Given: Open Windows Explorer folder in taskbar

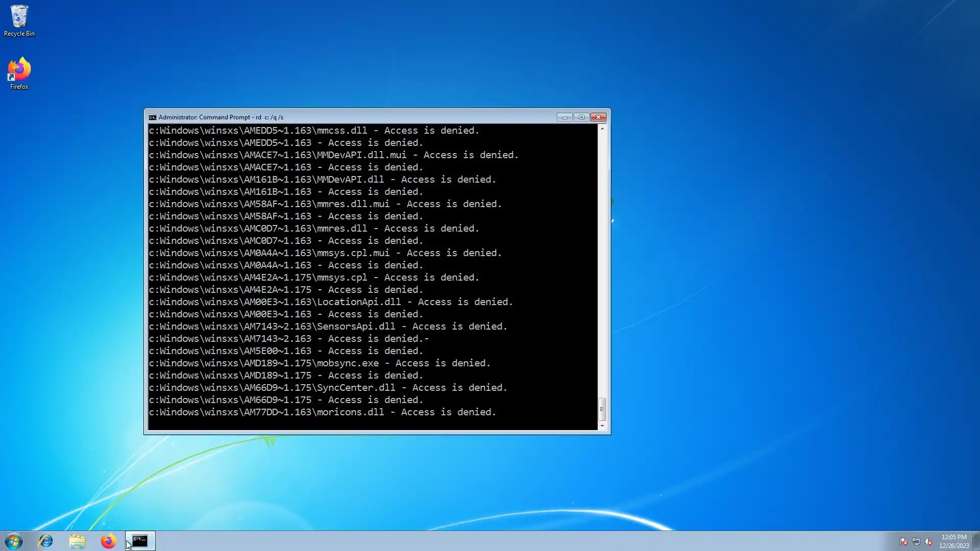Looking at the screenshot, I should click(x=77, y=541).
